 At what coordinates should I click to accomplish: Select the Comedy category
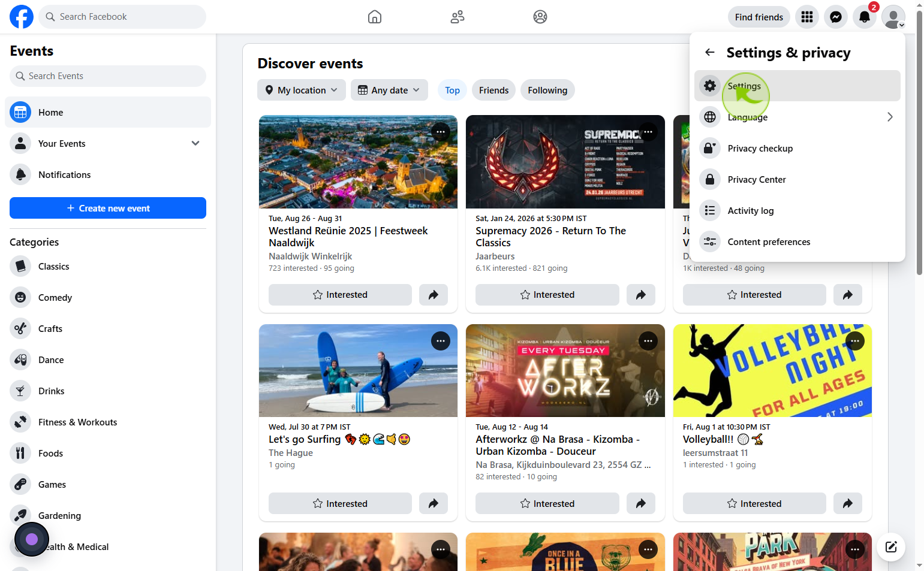tap(108, 297)
